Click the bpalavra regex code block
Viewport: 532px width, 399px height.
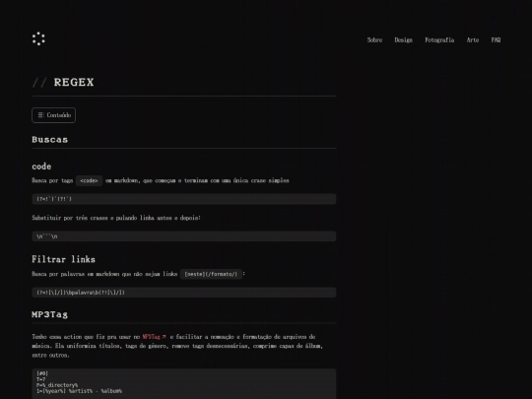(x=184, y=293)
